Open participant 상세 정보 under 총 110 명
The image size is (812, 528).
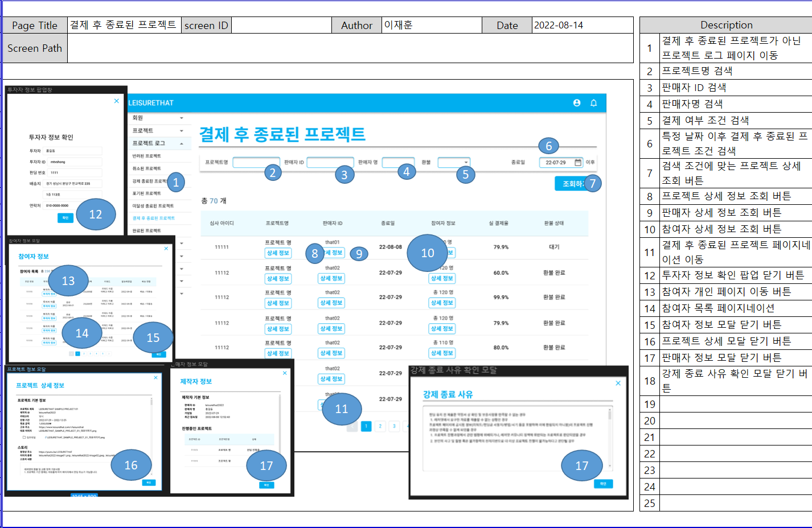coord(442,353)
